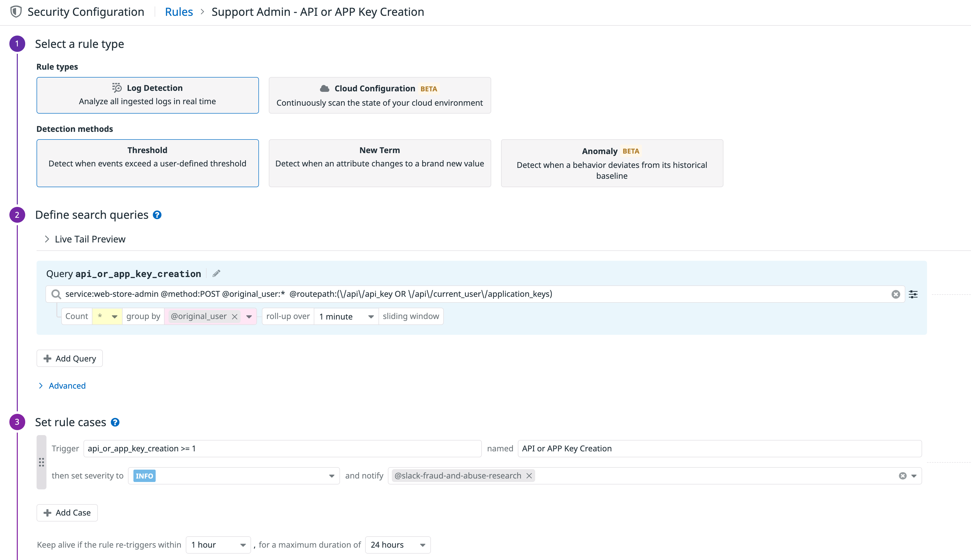Open query options via the sliders icon

coord(914,294)
